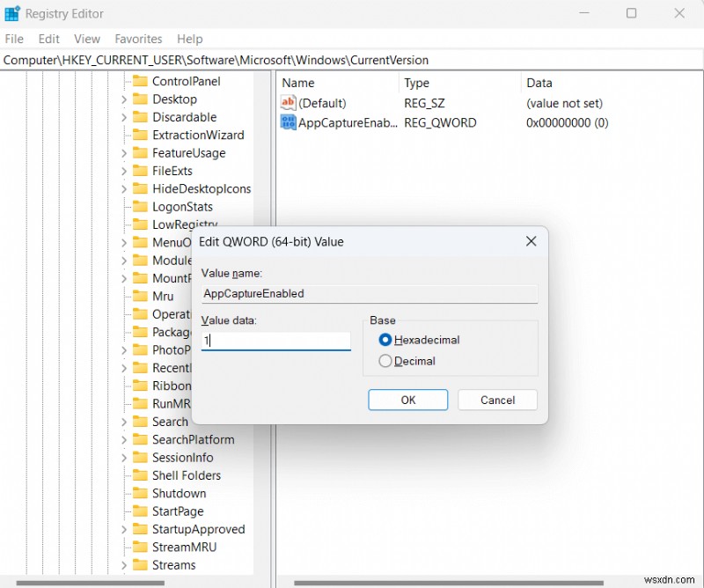Click the HideDesktopIcons folder icon
The height and width of the screenshot is (588, 704).
pos(141,188)
